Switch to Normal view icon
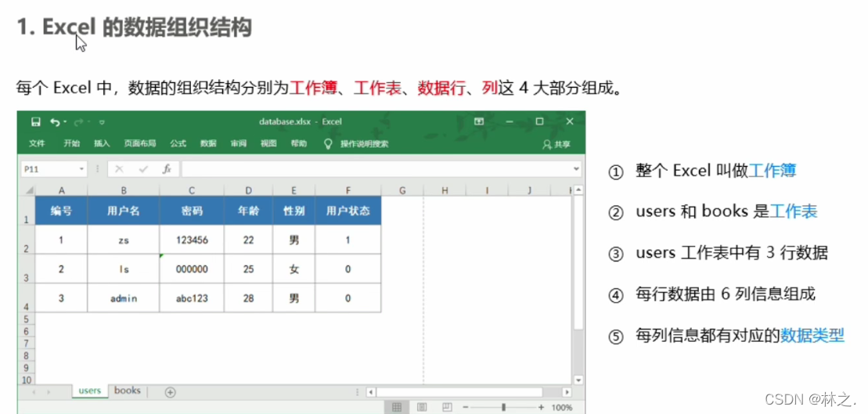The height and width of the screenshot is (414, 868). (397, 408)
